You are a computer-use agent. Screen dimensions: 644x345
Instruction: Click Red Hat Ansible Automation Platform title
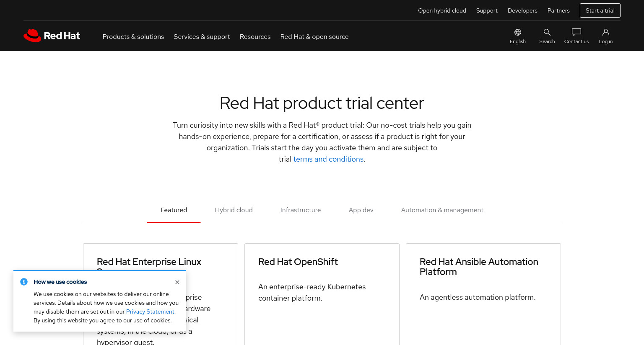(479, 267)
